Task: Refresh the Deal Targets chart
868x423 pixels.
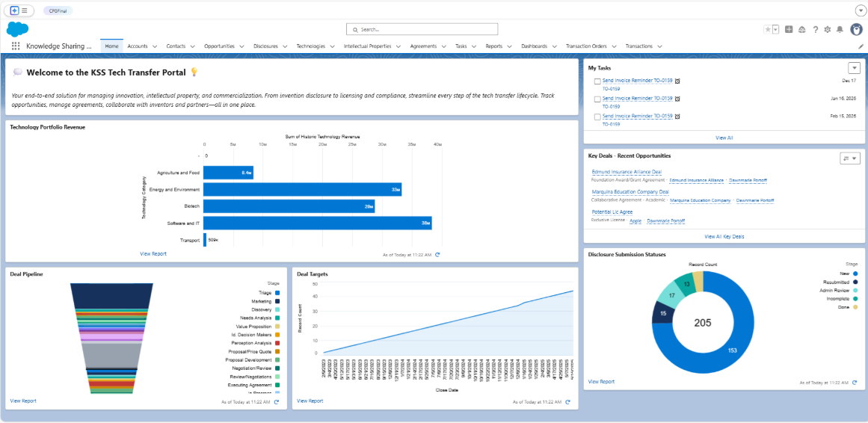Action: tap(568, 402)
